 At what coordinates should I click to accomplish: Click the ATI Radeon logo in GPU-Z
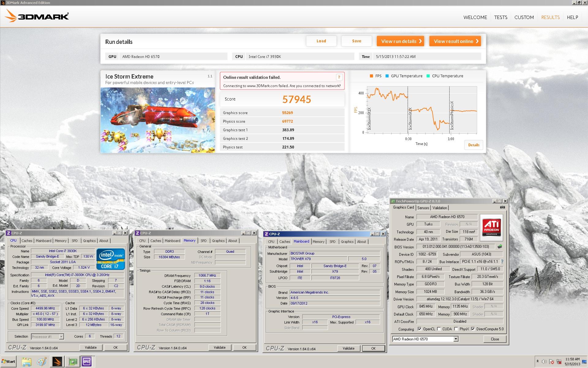(x=492, y=227)
